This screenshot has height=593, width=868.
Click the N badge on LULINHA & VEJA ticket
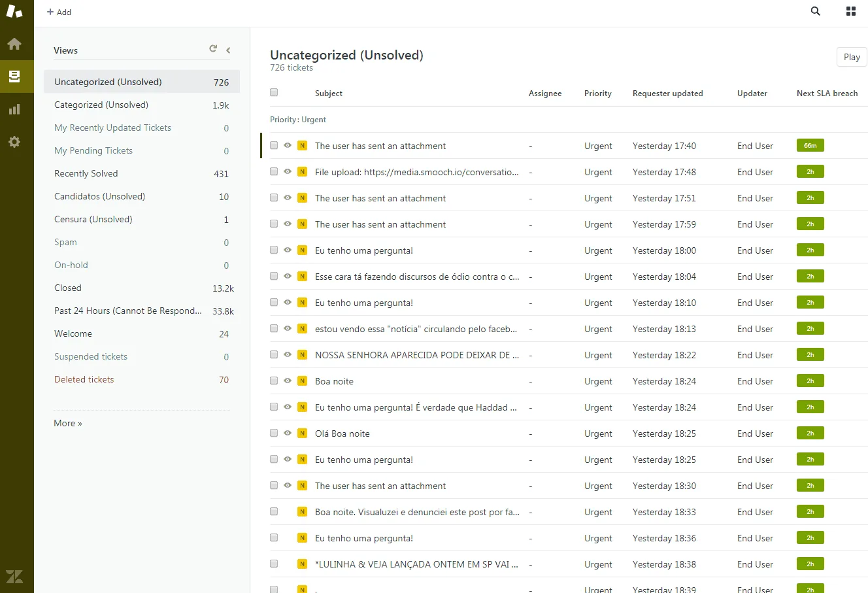[302, 564]
